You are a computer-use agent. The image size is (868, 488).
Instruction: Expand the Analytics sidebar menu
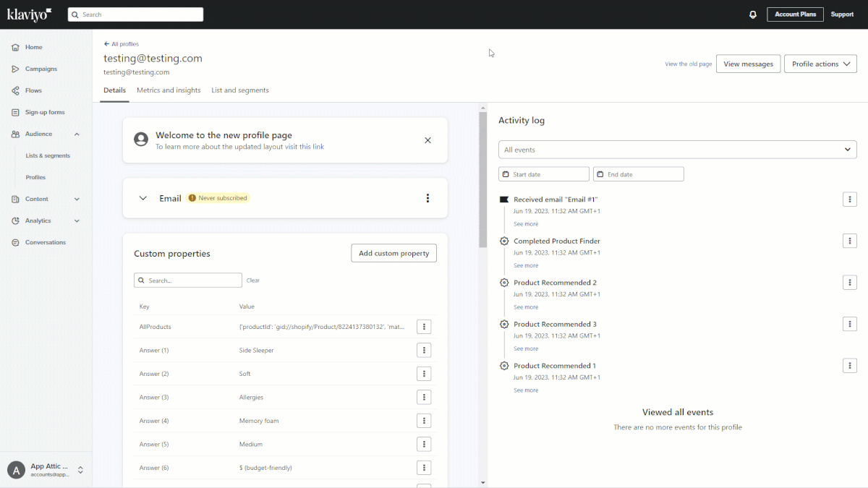tap(77, 221)
